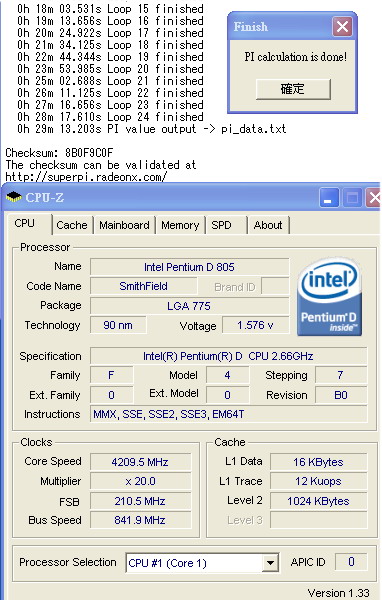Click the Intel Pentium D 805 name field

(189, 267)
